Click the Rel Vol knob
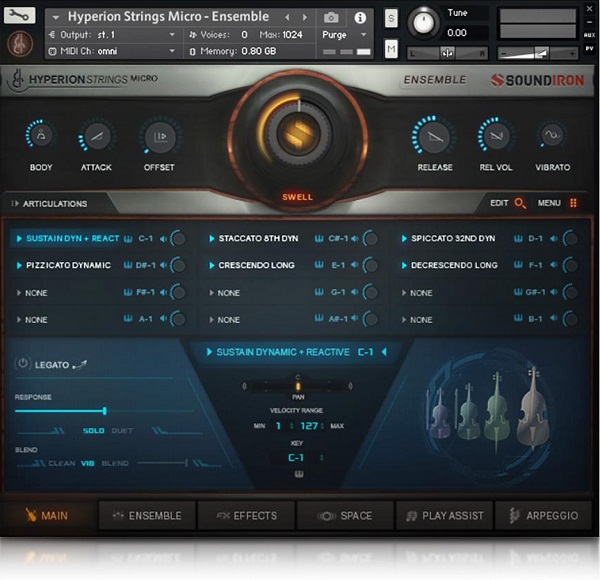This screenshot has width=600, height=580. pos(496,135)
